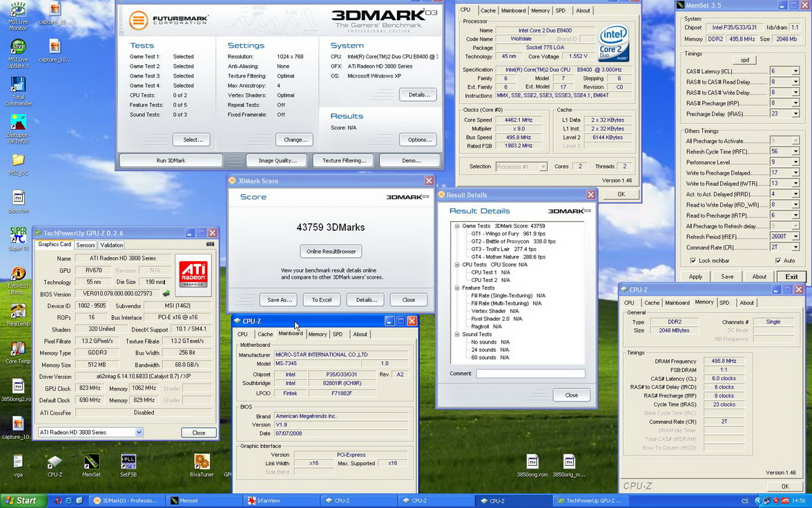Open the ORTHOS shortcut icon
Viewport: 812px width, 508px height.
click(x=18, y=122)
